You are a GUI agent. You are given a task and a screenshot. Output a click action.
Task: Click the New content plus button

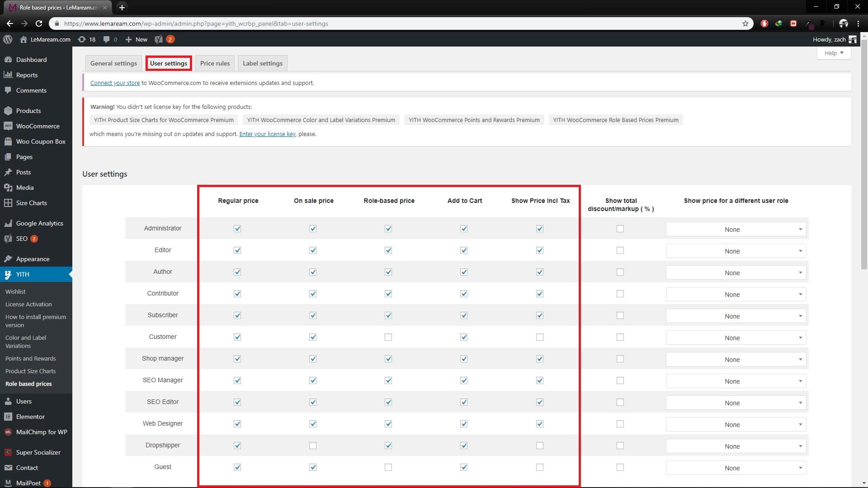click(x=136, y=39)
